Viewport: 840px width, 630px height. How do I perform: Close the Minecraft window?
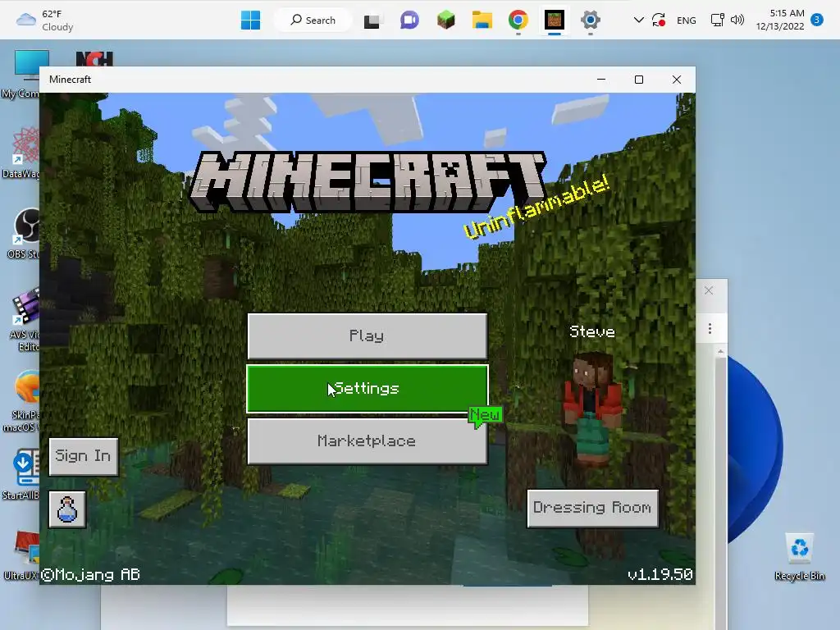(x=677, y=80)
